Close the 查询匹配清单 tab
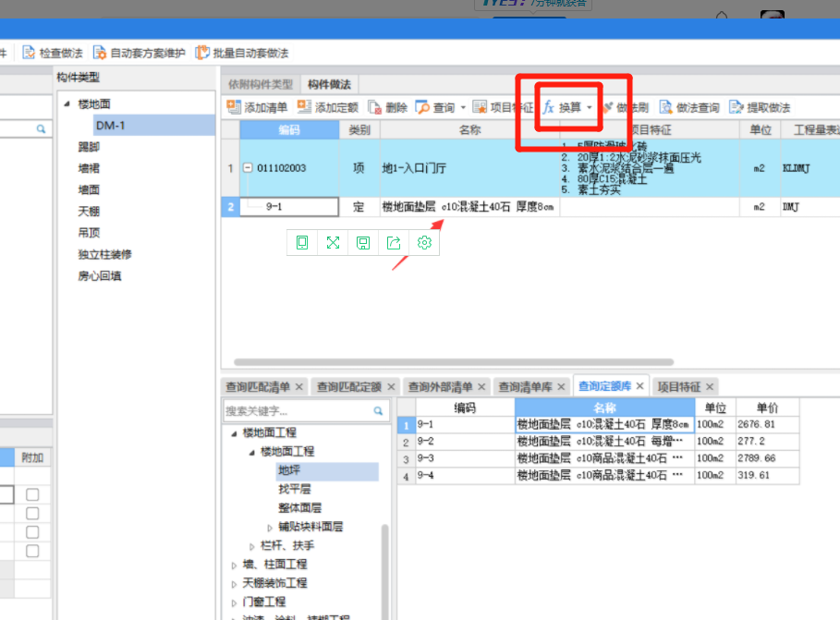The width and height of the screenshot is (840, 620). [x=298, y=386]
